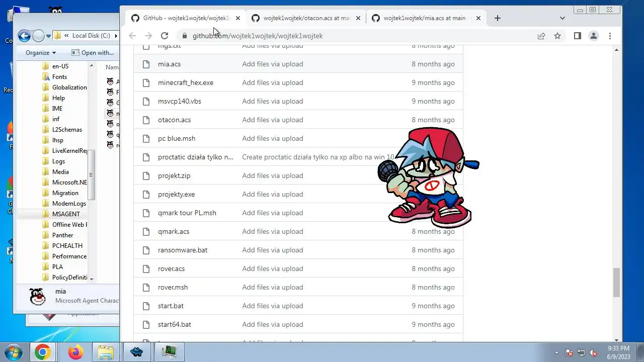The image size is (644, 362).
Task: Select Help folder in tree
Action: coord(58,98)
